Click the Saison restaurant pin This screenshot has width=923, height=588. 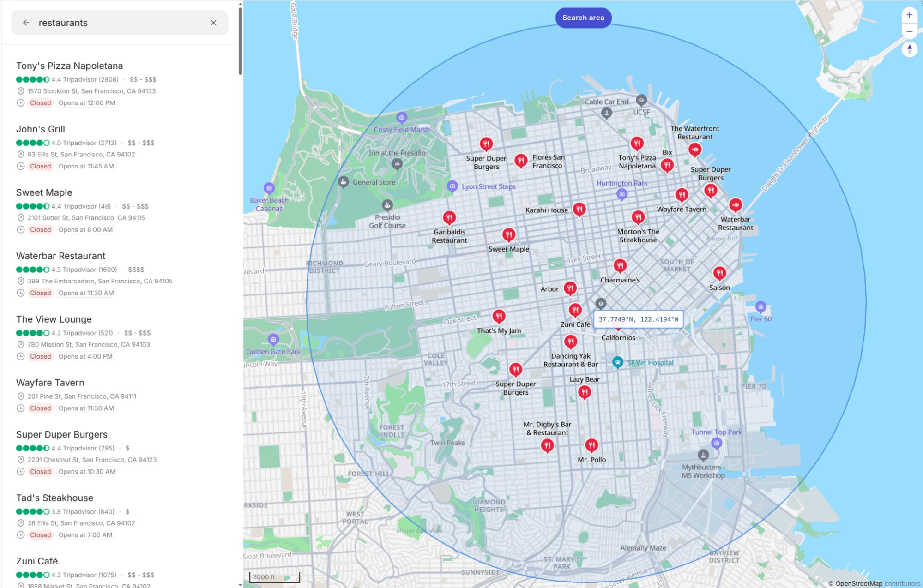pos(719,273)
